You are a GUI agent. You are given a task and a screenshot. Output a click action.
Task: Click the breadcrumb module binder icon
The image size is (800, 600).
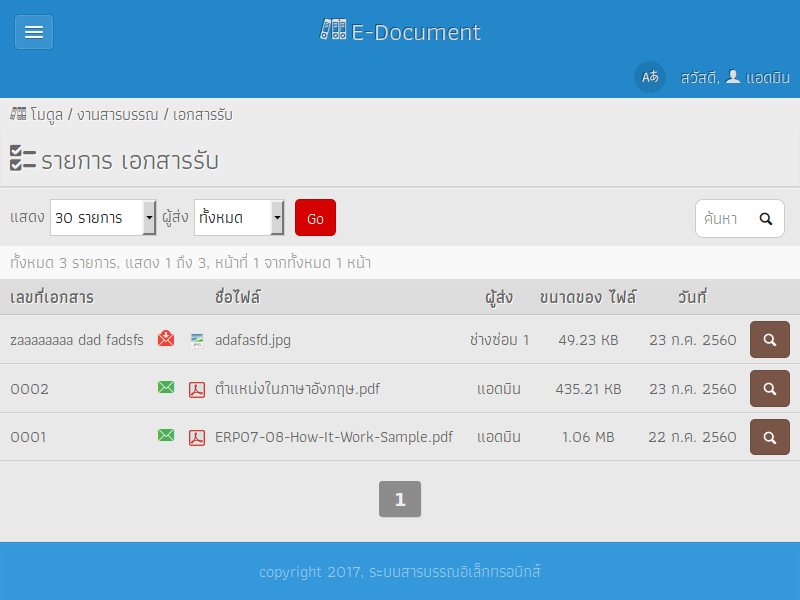point(18,114)
